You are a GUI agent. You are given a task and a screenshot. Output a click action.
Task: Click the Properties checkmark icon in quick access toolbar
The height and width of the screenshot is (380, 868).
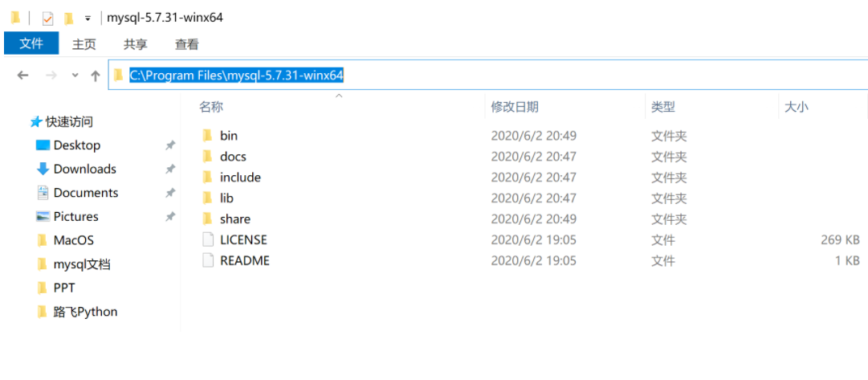[47, 18]
